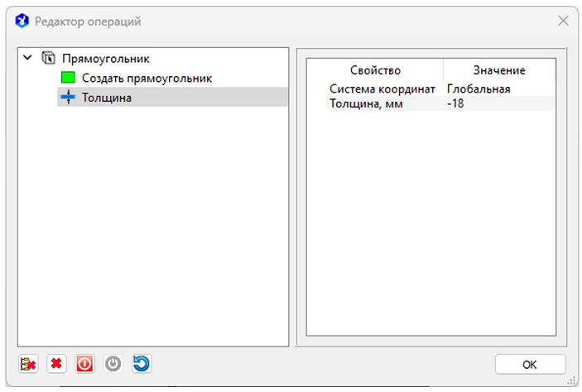This screenshot has width=582, height=392.
Task: Click the green rectangle operation icon
Action: coord(68,78)
